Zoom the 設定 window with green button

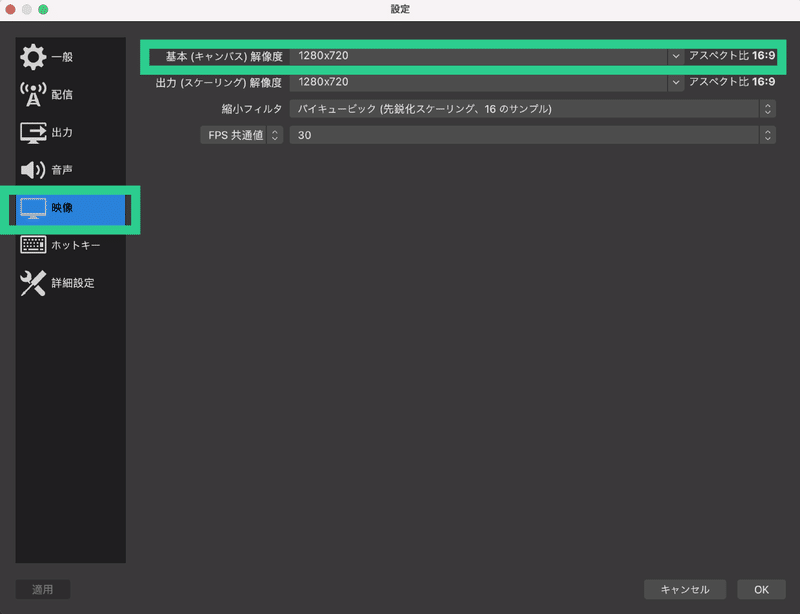tap(43, 9)
